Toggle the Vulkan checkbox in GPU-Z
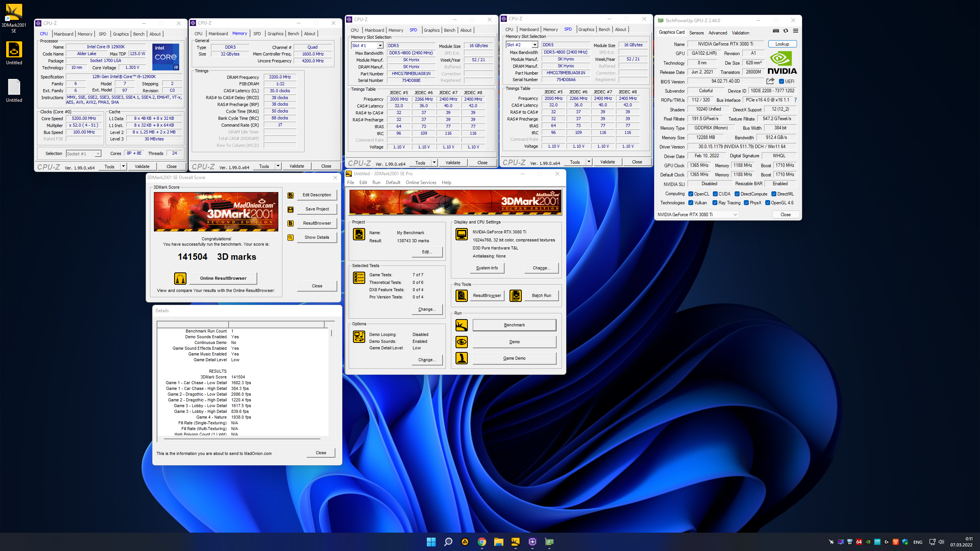The height and width of the screenshot is (551, 980). pyautogui.click(x=691, y=203)
